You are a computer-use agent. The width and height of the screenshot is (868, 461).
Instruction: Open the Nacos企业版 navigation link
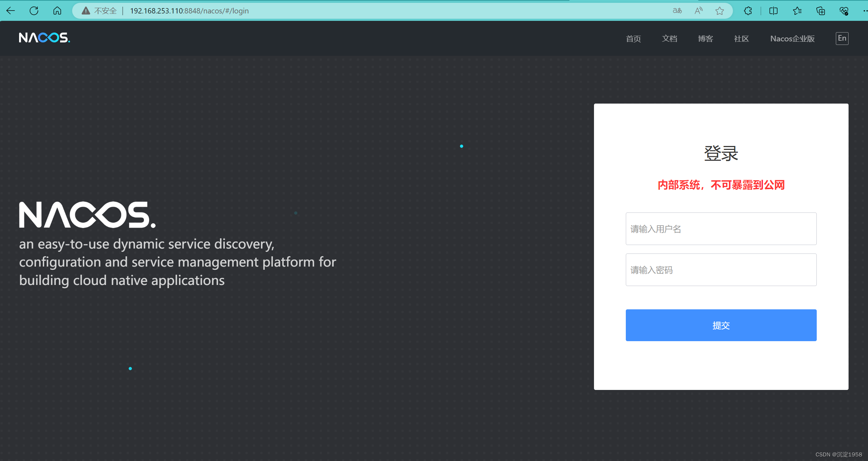(x=792, y=39)
